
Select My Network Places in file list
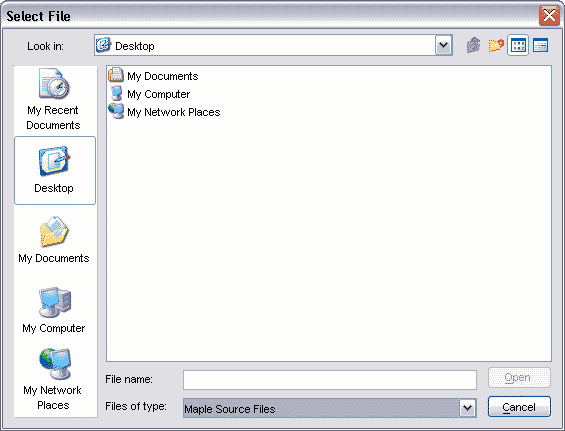(164, 112)
